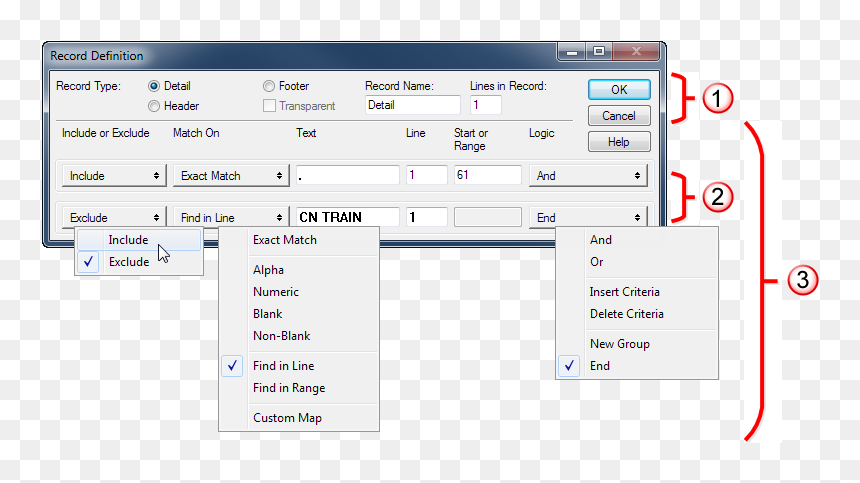
Task: Choose New Group in Logic menu
Action: 637,344
